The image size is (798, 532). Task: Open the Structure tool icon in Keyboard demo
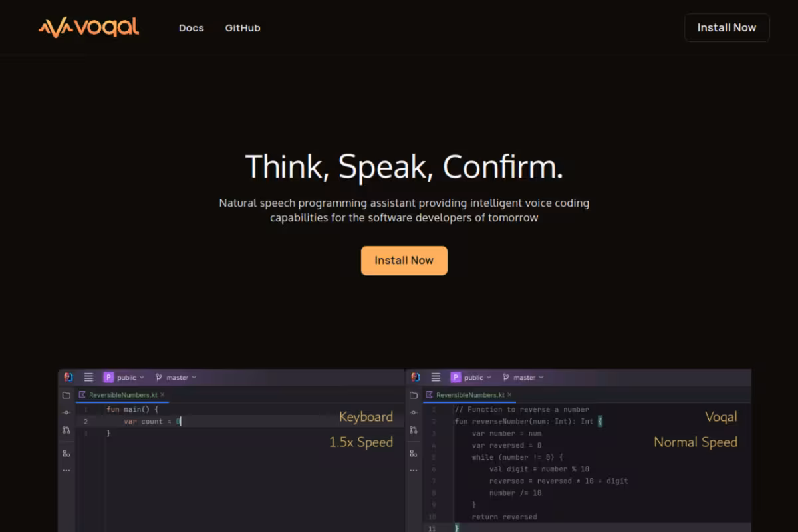click(x=66, y=453)
